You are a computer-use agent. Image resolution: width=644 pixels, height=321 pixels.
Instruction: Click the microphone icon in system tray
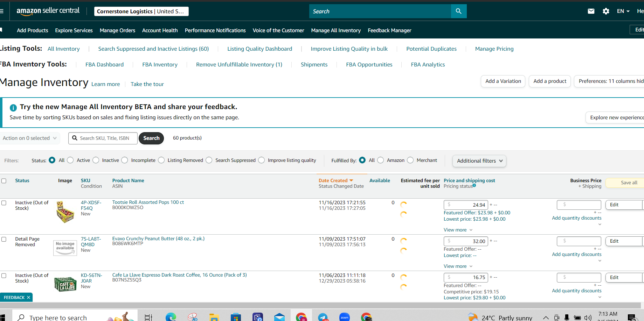click(567, 318)
